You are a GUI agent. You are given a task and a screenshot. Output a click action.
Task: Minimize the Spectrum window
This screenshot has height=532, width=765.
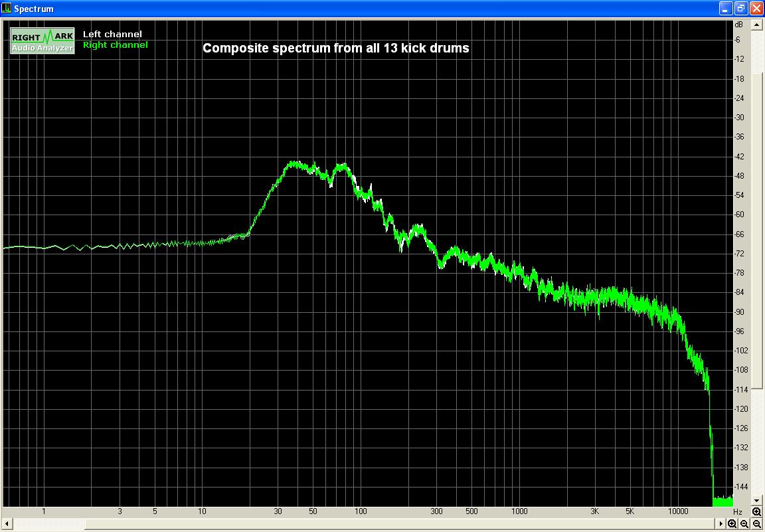tap(726, 8)
